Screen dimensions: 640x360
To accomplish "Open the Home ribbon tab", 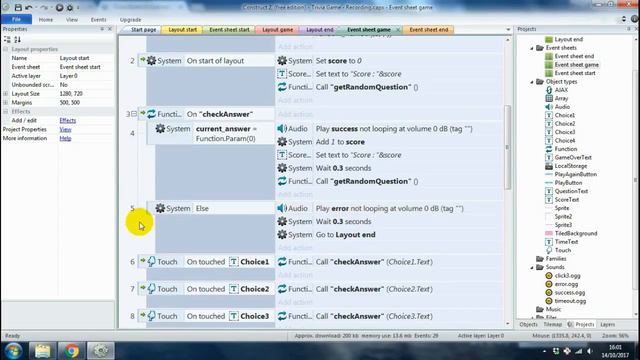I will pos(46,20).
